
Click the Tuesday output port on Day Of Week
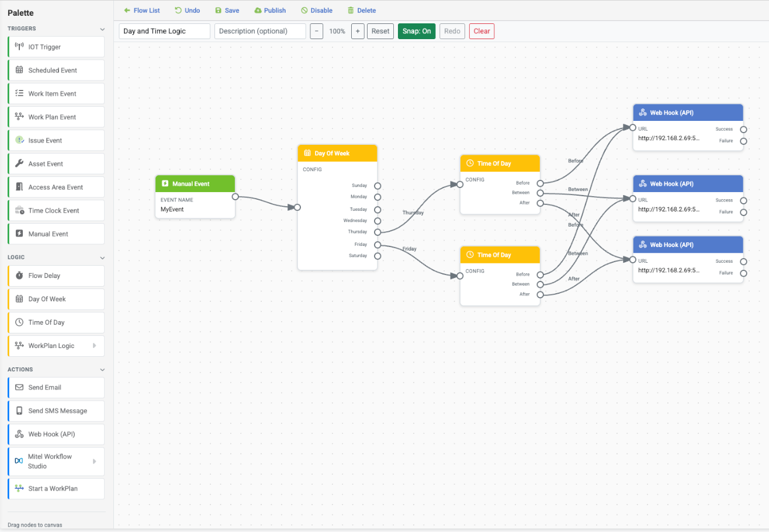click(x=377, y=210)
